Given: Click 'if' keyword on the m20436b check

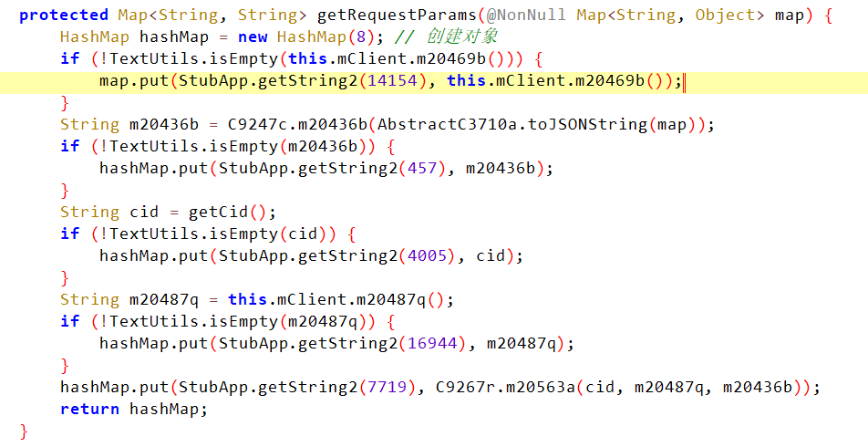Looking at the screenshot, I should point(69,146).
